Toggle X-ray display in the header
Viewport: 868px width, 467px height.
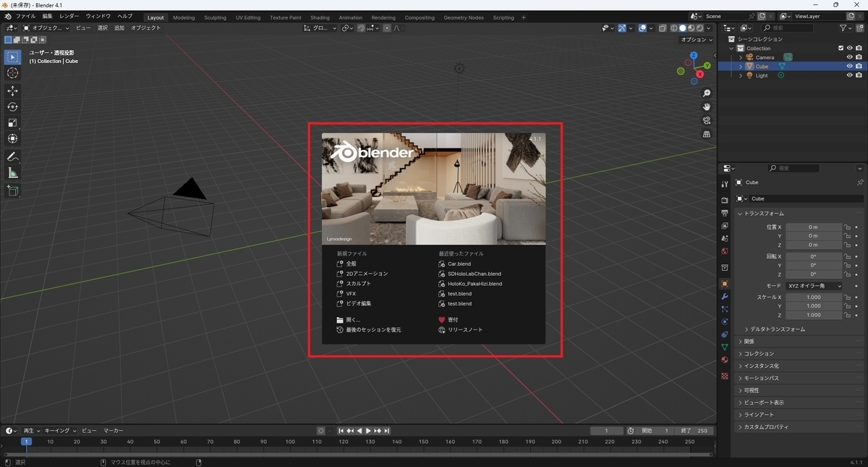coord(663,28)
